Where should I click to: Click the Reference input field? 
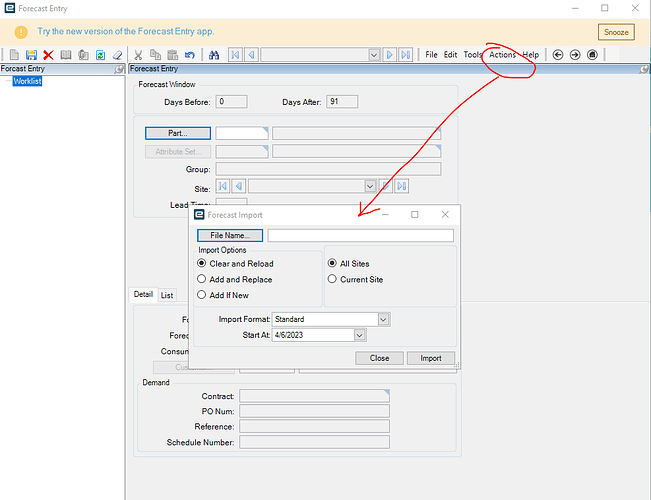[x=314, y=426]
